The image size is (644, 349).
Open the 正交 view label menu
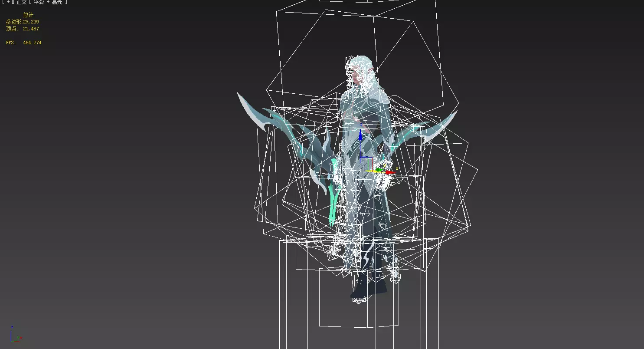(x=22, y=2)
